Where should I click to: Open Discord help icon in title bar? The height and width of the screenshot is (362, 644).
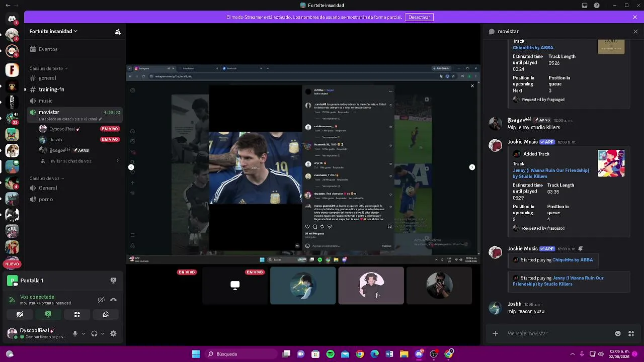coord(597,6)
